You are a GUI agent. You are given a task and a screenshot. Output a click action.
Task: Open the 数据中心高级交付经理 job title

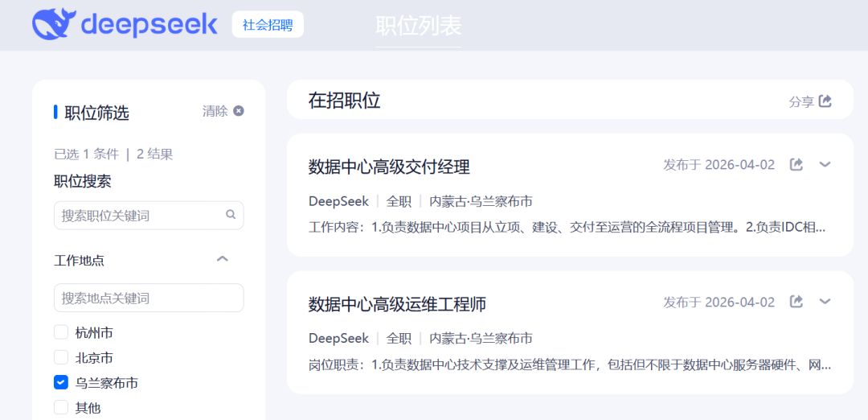click(x=389, y=167)
